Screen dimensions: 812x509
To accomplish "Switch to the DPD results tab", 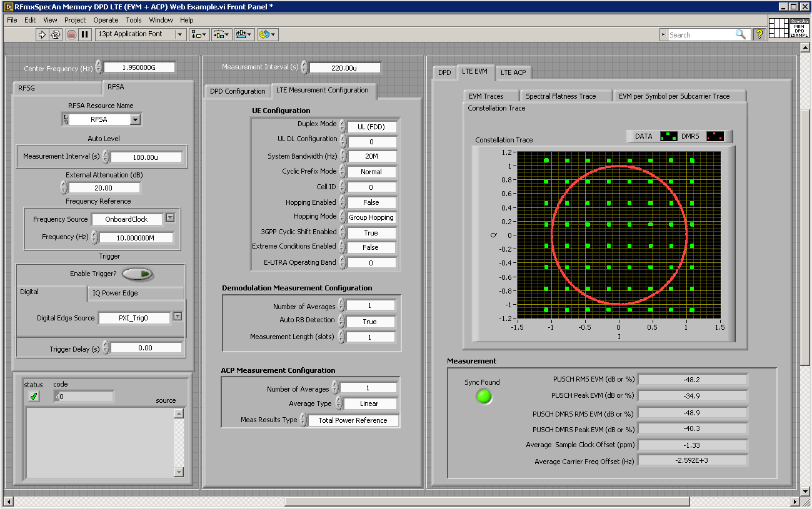I will (444, 72).
